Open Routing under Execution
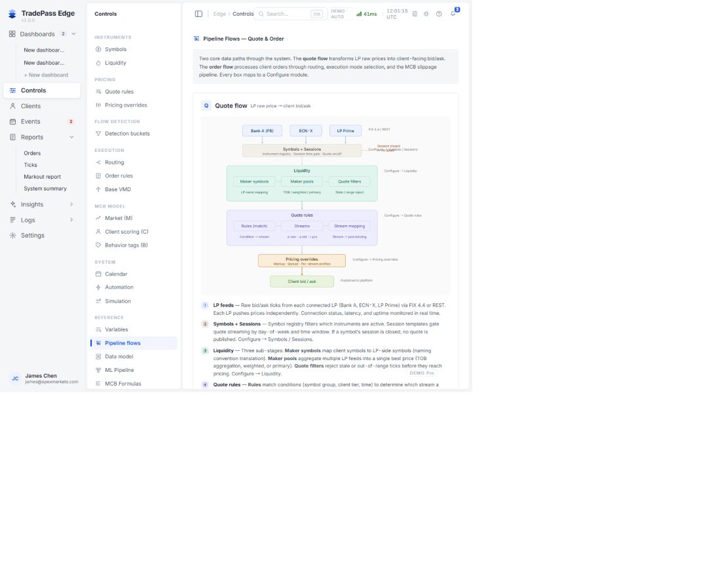The image size is (708, 588). coord(134,162)
